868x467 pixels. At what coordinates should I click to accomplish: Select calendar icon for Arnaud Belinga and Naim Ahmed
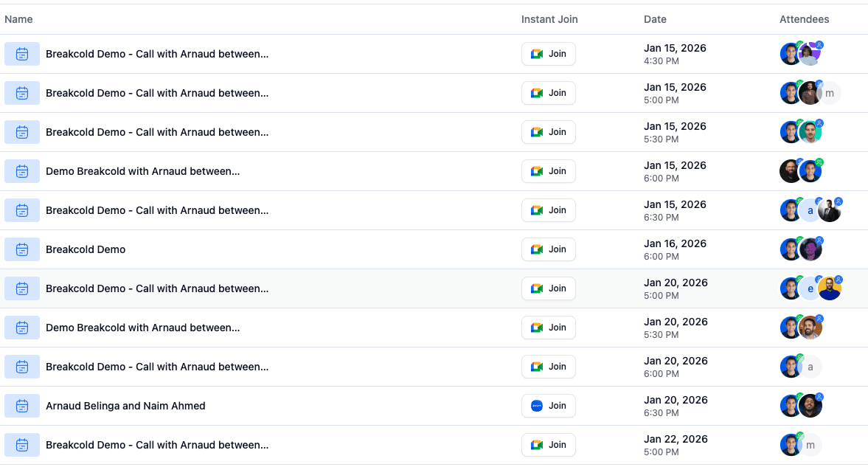22,406
